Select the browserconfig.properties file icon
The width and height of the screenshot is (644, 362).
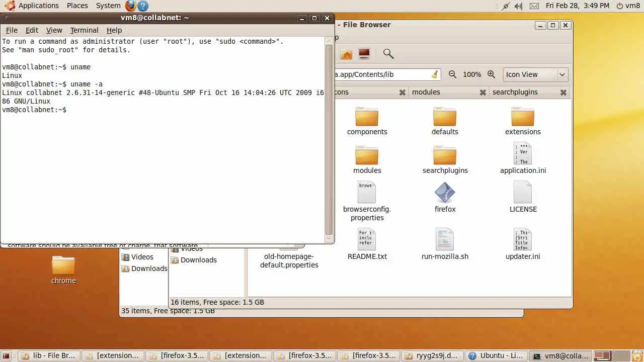tap(367, 192)
